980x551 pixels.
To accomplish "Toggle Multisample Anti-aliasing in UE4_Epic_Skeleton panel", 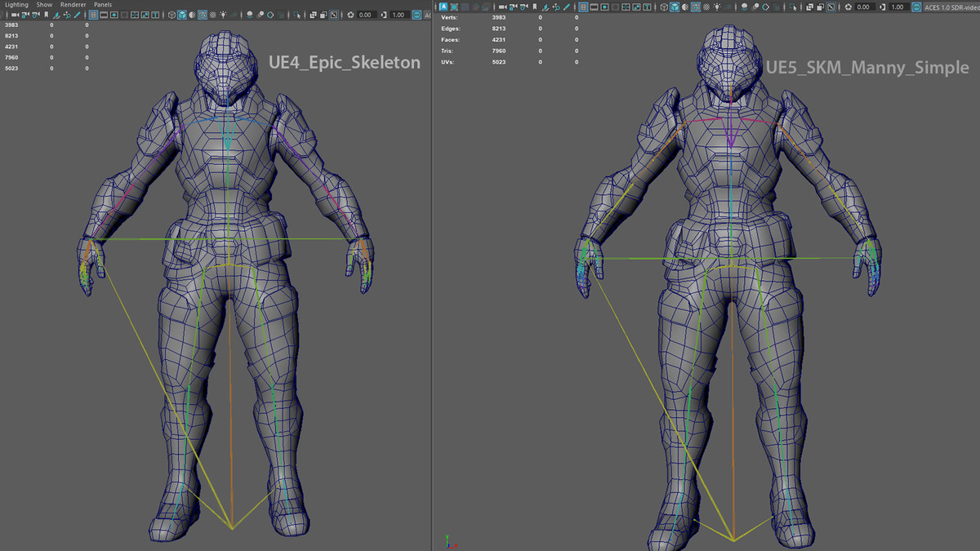I will 270,15.
